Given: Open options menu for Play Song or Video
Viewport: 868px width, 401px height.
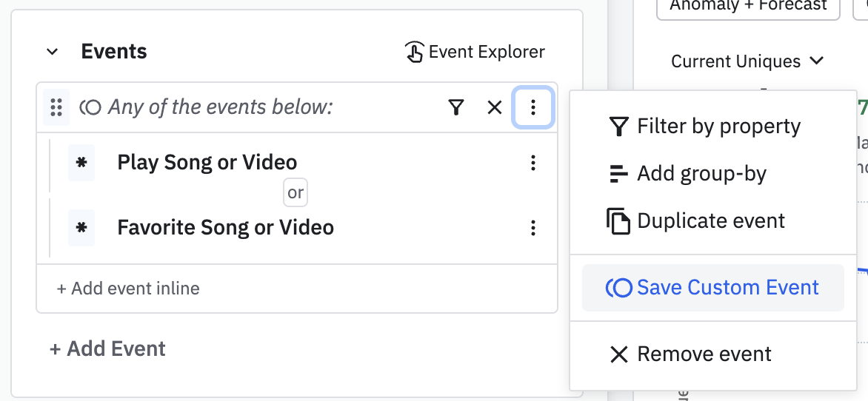Looking at the screenshot, I should tap(533, 163).
